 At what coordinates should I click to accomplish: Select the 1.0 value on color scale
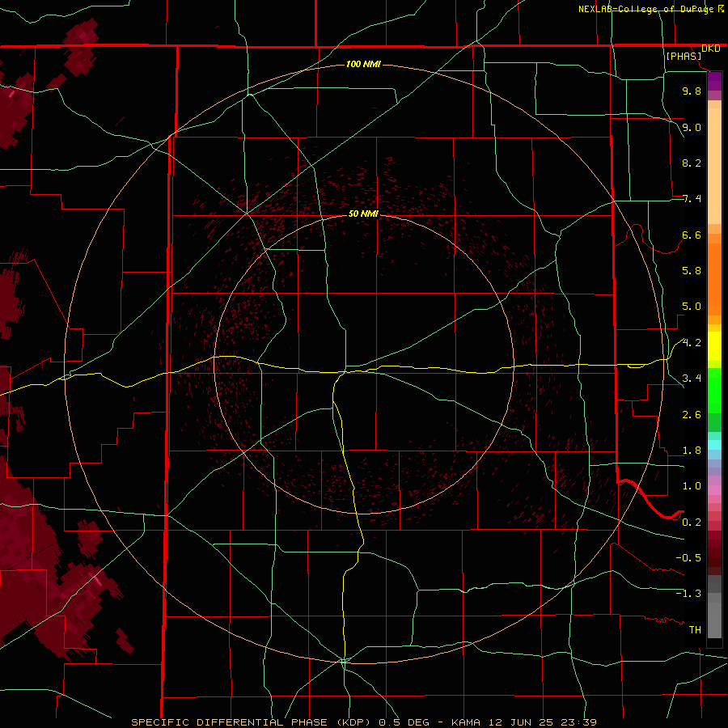[x=692, y=486]
